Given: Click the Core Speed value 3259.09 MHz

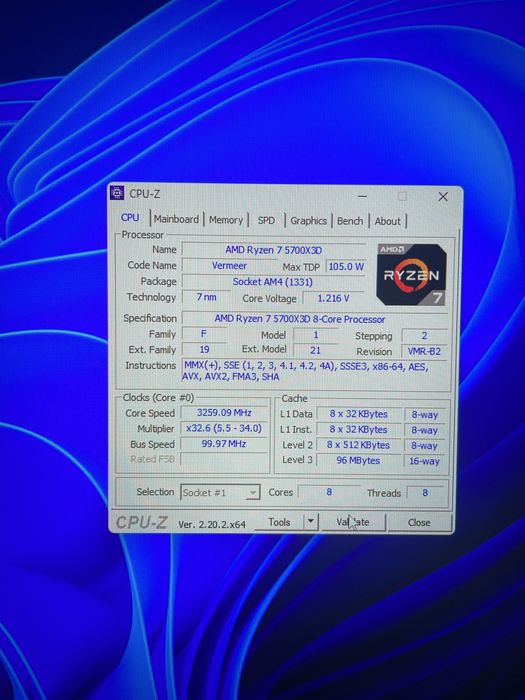Looking at the screenshot, I should [x=224, y=412].
